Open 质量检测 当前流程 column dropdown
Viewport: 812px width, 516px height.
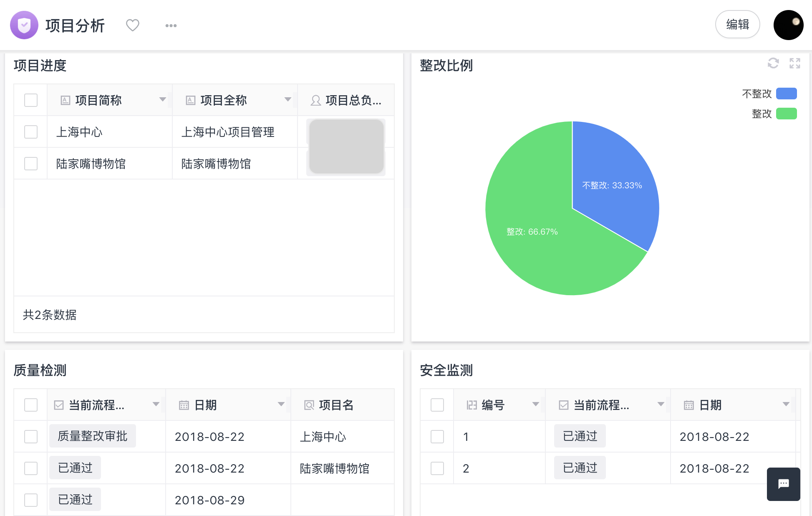156,404
